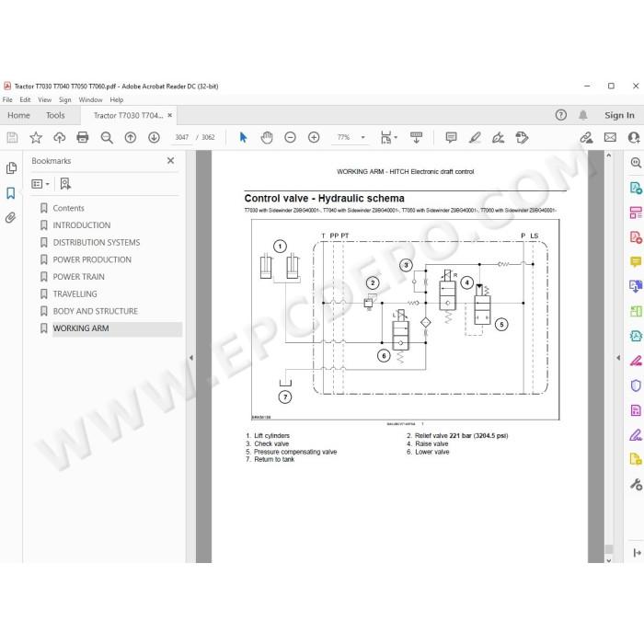The width and height of the screenshot is (644, 644).
Task: Collapse the right tools pane arrow
Action: pyautogui.click(x=618, y=358)
